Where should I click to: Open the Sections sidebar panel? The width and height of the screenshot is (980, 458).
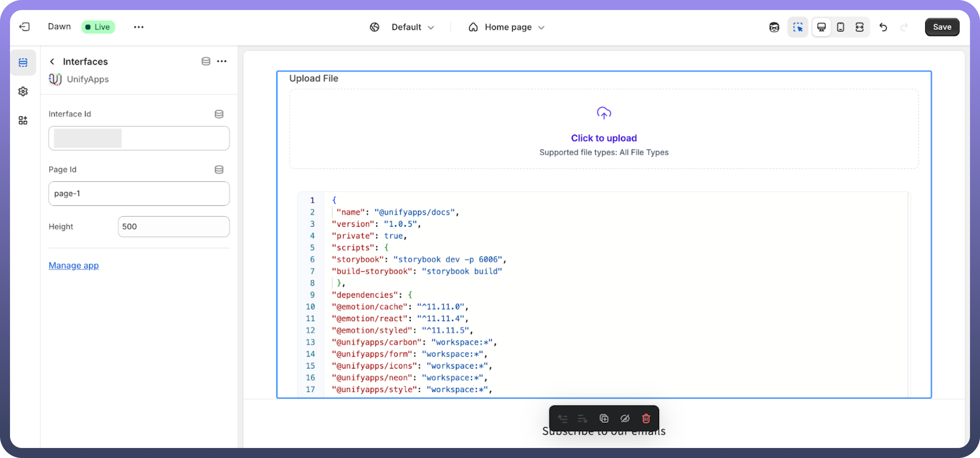(23, 62)
